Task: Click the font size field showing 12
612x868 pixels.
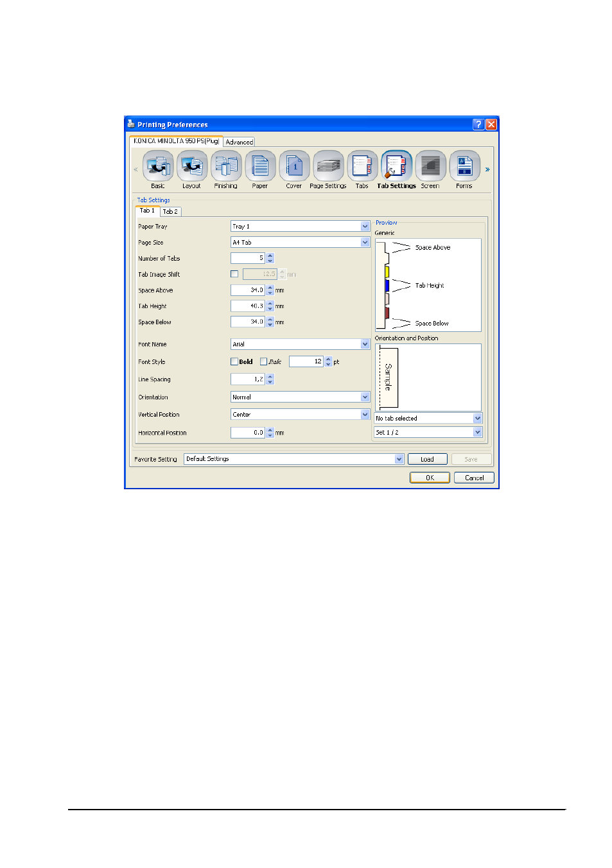Action: 306,361
